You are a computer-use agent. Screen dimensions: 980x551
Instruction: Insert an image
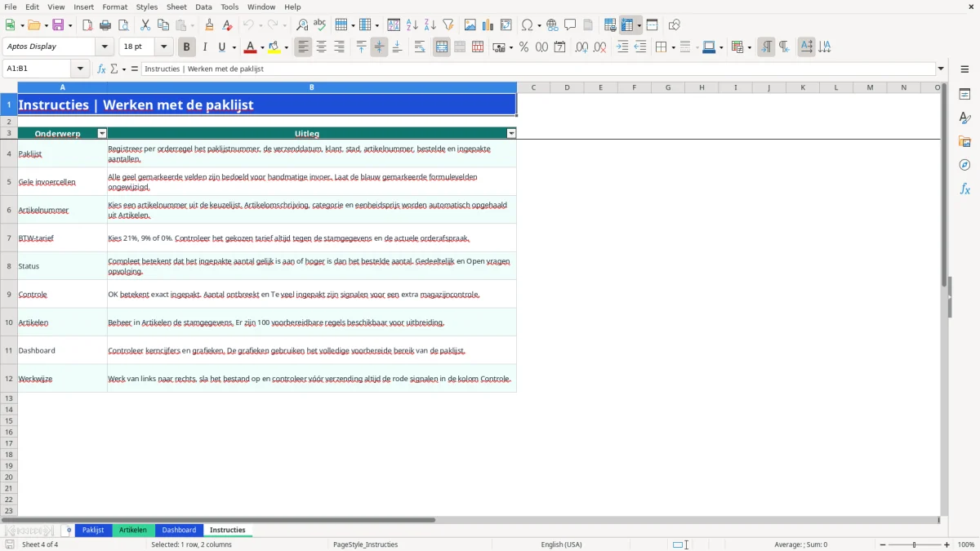pyautogui.click(x=470, y=25)
